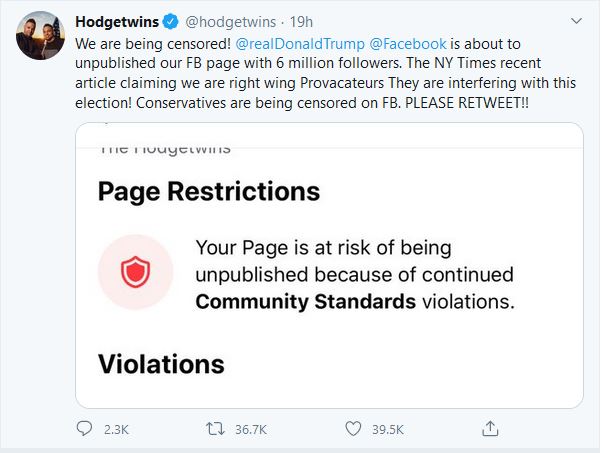Click the 39.5K likes count
Image resolution: width=604 pixels, height=453 pixels.
pos(388,430)
